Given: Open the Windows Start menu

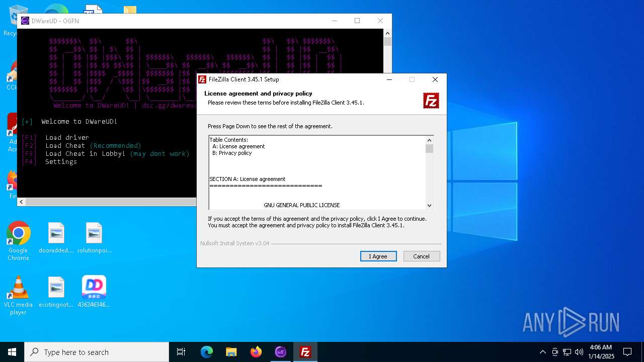Looking at the screenshot, I should click(x=12, y=352).
